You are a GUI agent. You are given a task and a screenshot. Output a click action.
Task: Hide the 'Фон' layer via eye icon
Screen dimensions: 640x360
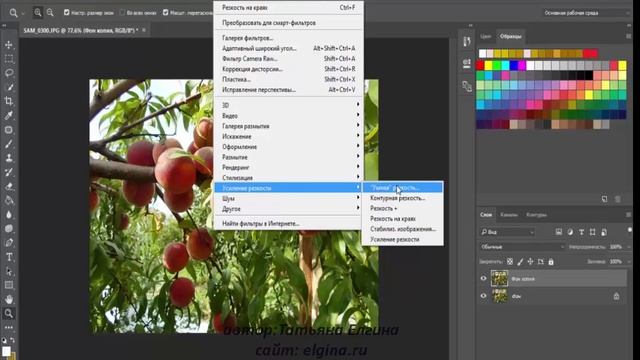coord(483,296)
